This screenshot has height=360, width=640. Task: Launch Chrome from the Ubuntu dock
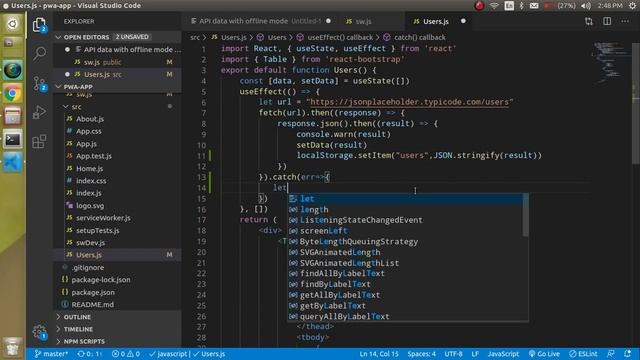[x=13, y=94]
